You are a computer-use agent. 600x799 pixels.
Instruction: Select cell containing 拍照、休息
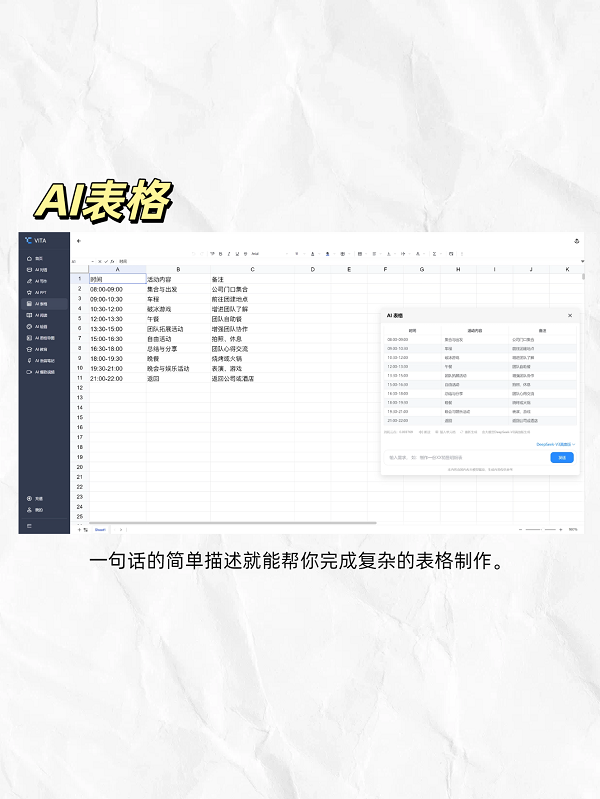pyautogui.click(x=252, y=339)
